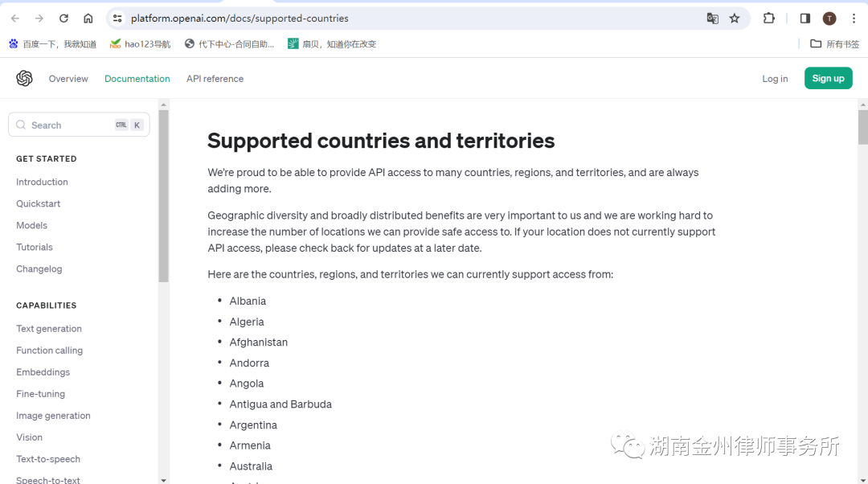The image size is (868, 484).
Task: Open the hao123 bookmark
Action: 141,44
